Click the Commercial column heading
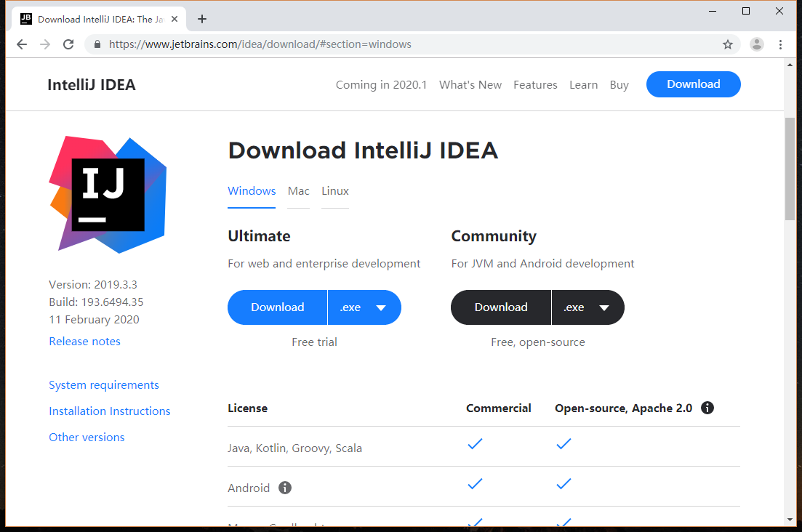 click(499, 408)
